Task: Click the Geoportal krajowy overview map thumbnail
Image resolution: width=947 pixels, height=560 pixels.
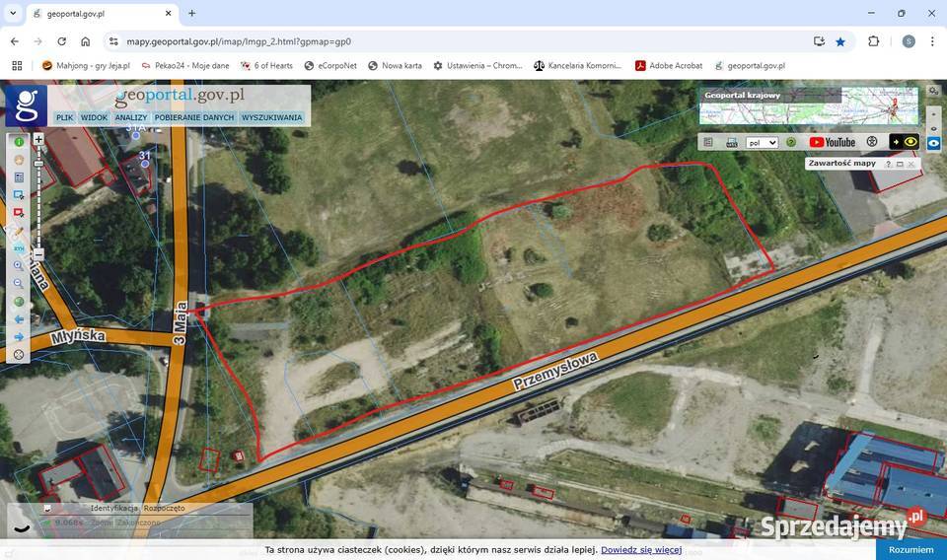Action: coord(809,105)
